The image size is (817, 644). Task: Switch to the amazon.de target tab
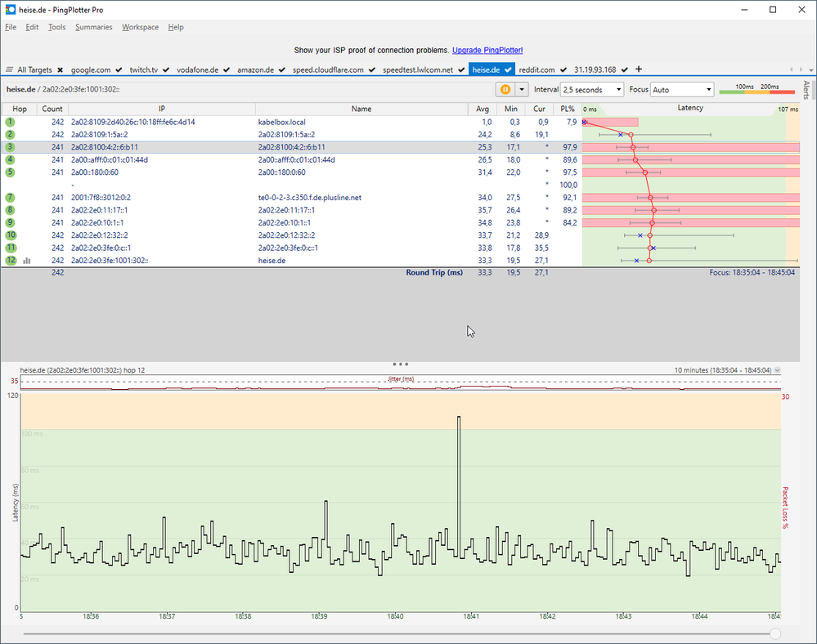[x=255, y=70]
